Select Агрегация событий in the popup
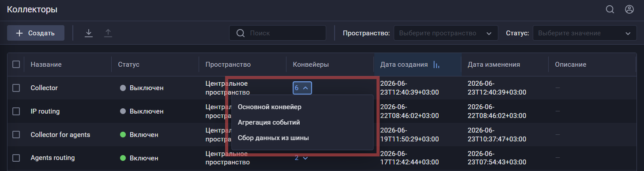644x171 pixels. 269,122
